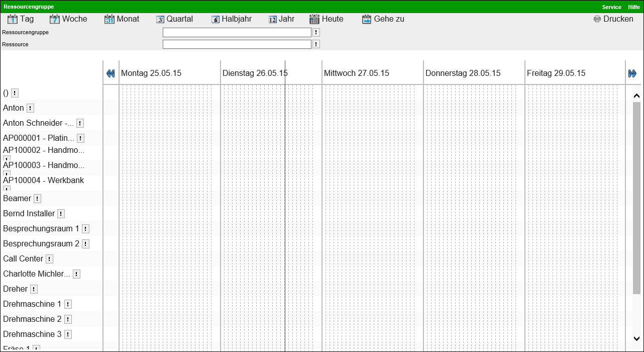Image resolution: width=644 pixels, height=352 pixels.
Task: Click the Quartal calendar icon
Action: point(160,20)
